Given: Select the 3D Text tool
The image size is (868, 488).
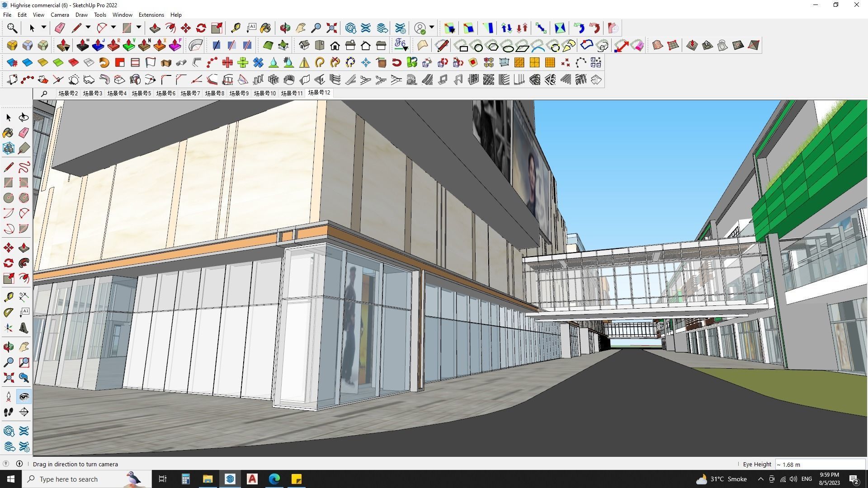Looking at the screenshot, I should coord(24,328).
